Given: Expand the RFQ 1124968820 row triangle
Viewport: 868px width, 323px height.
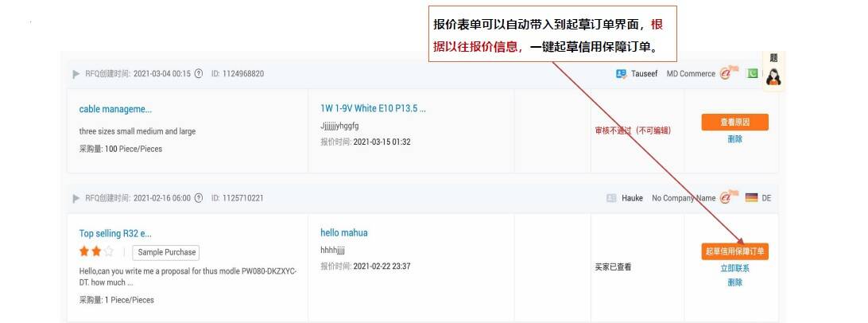Looking at the screenshot, I should point(76,74).
